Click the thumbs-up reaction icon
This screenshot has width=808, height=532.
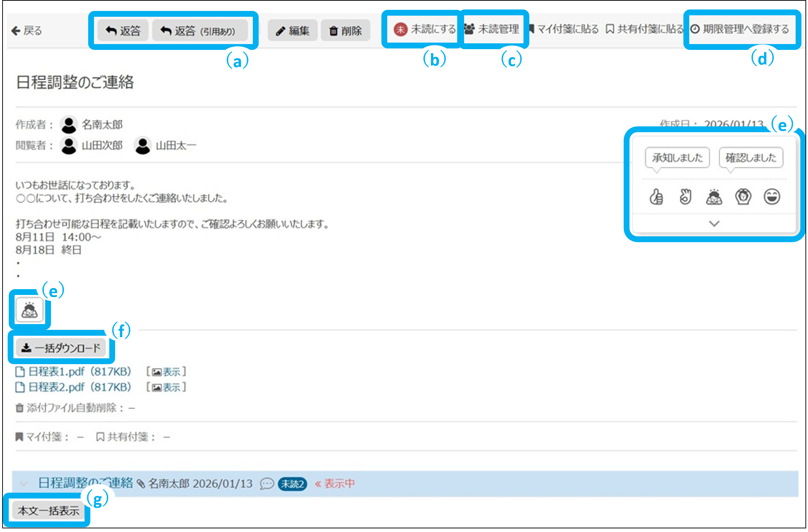[x=656, y=197]
